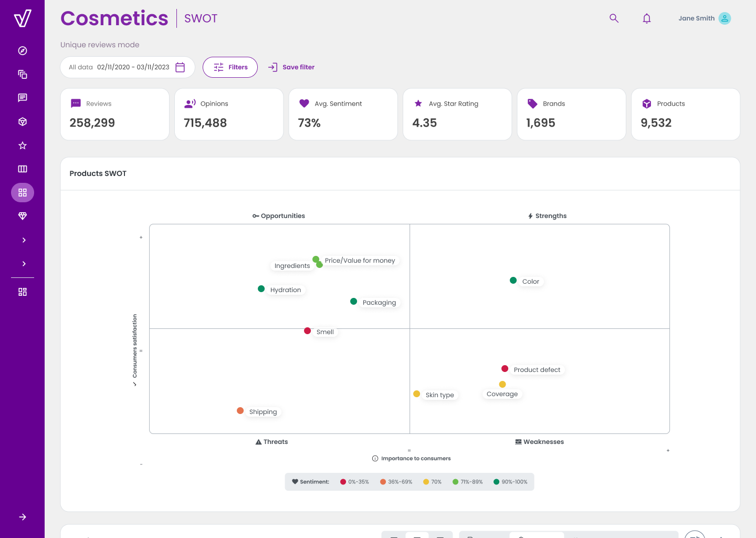
Task: Toggle the 90%-100% sentiment legend item
Action: tap(510, 482)
